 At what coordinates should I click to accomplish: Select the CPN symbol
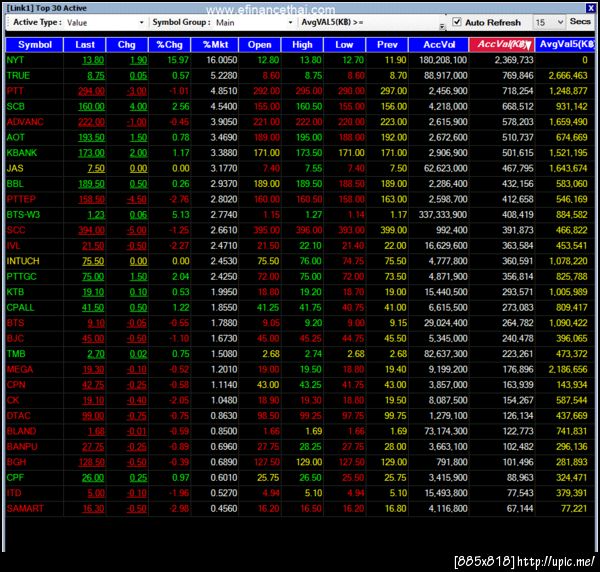click(16, 385)
